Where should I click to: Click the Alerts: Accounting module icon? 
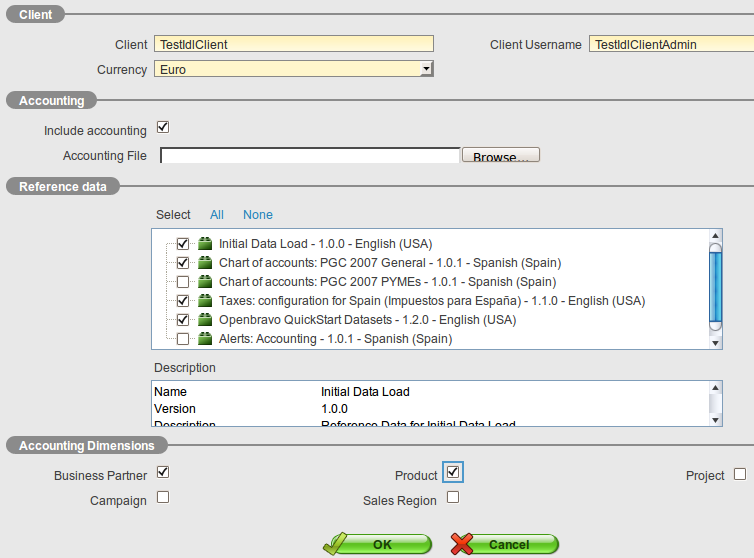[x=205, y=339]
